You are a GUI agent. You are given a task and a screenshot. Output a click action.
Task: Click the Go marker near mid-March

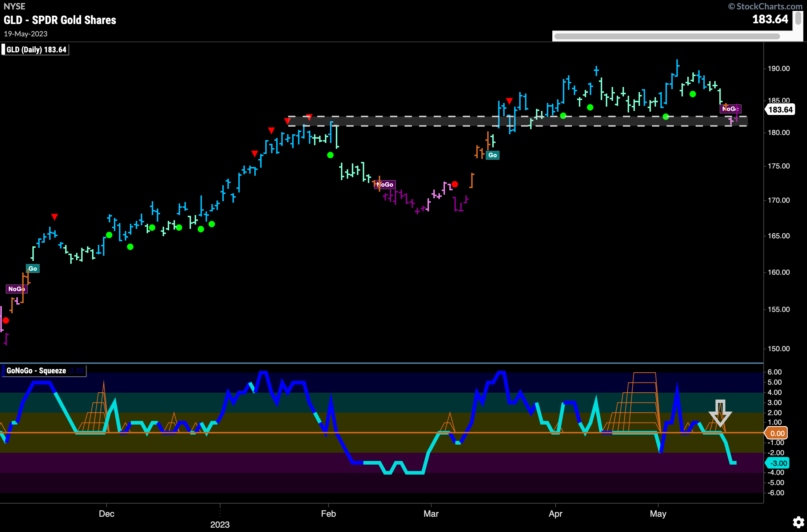coord(493,155)
